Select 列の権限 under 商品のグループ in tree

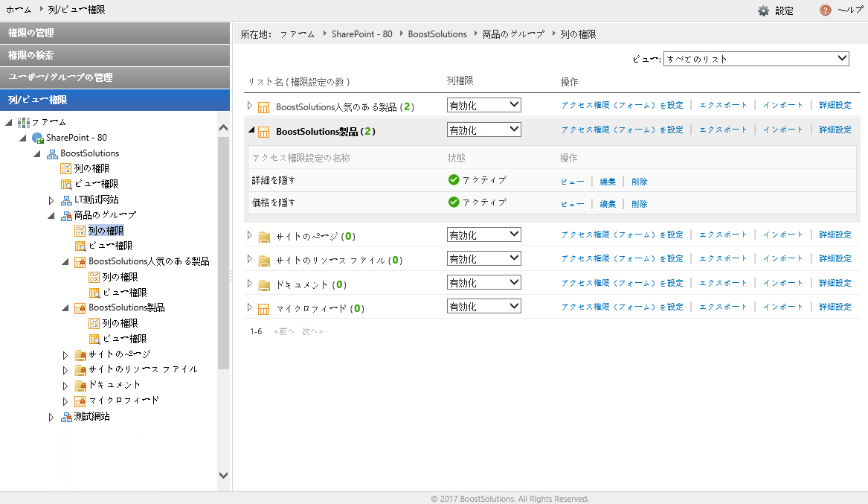[x=106, y=230]
